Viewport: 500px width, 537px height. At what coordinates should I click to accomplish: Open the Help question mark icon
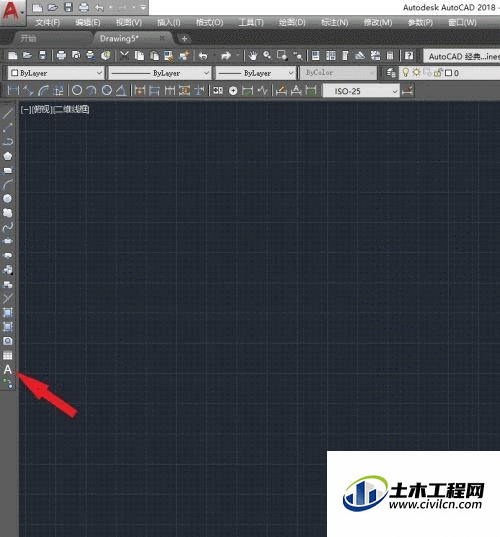(x=409, y=55)
